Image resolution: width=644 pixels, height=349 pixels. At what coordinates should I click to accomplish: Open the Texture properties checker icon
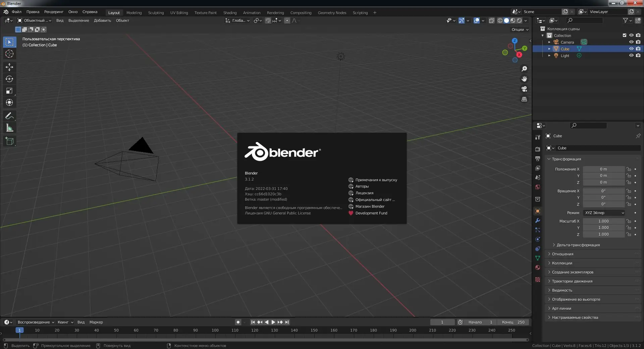pos(538,280)
